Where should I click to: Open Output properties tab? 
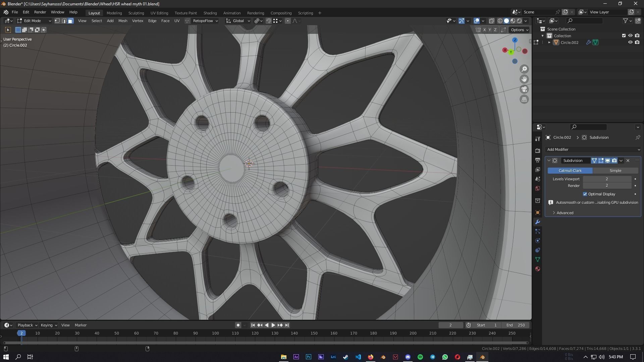(x=538, y=160)
